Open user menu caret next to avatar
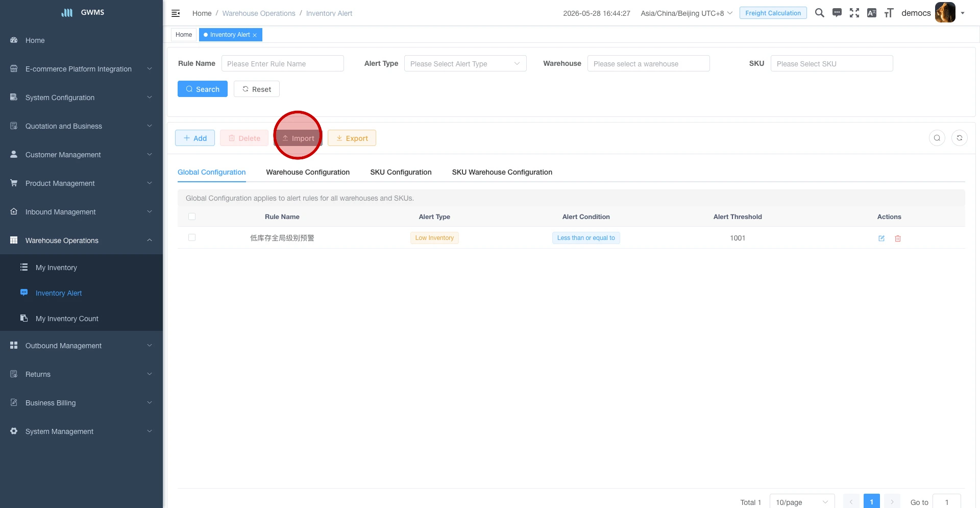 (x=963, y=13)
